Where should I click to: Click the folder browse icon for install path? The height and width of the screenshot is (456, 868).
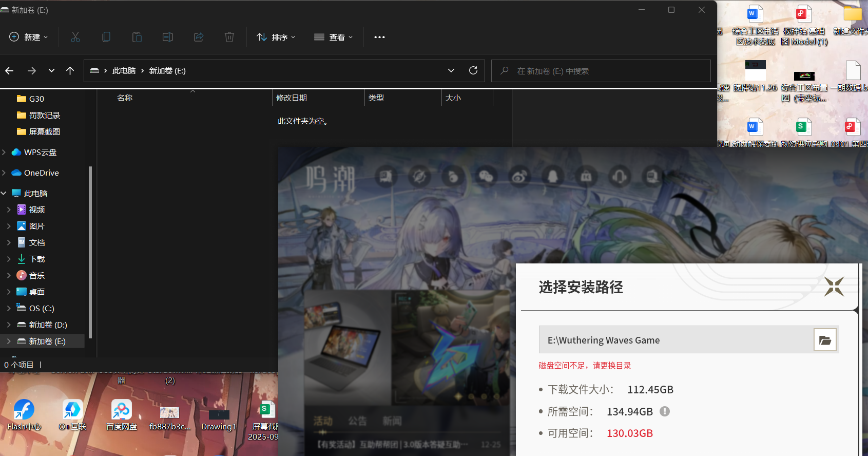pyautogui.click(x=825, y=340)
